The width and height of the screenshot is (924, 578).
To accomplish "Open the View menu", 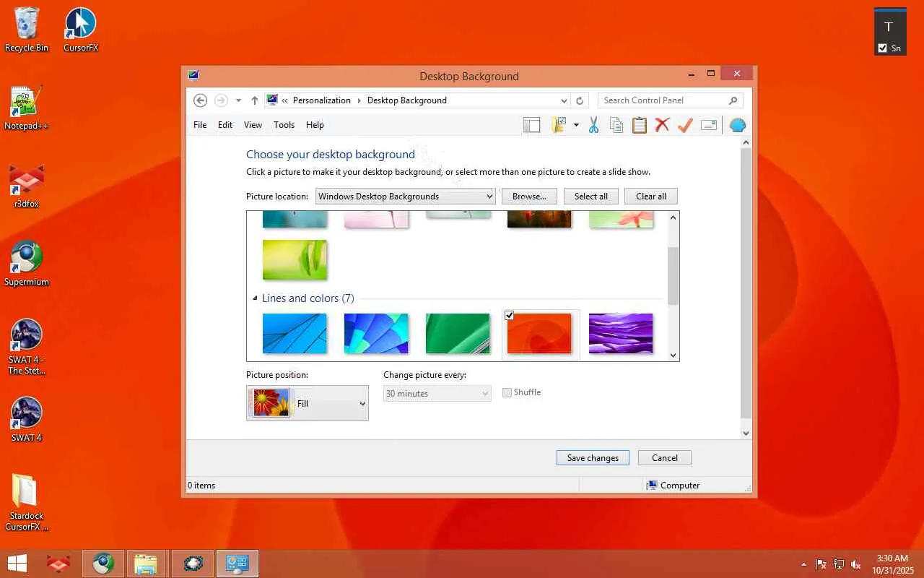I will click(x=253, y=125).
